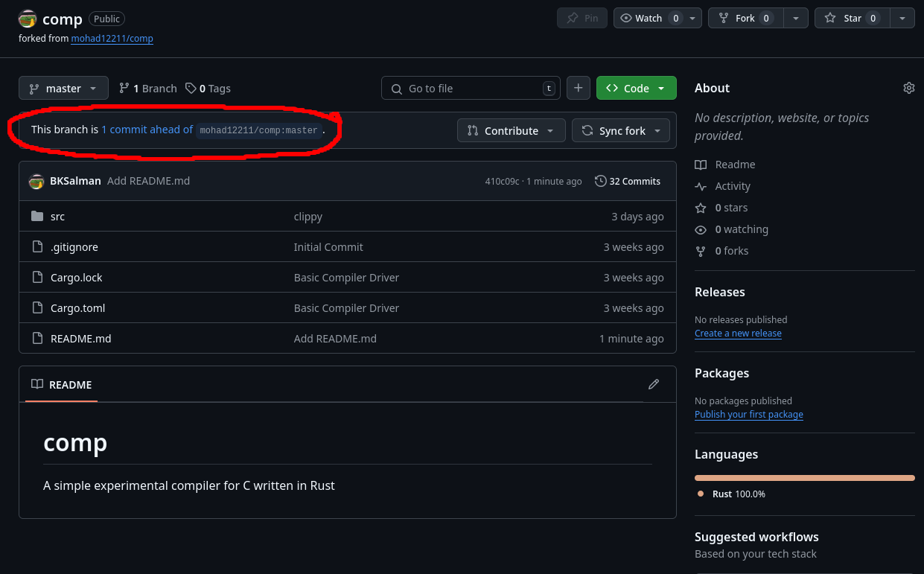Image resolution: width=924 pixels, height=574 pixels.
Task: Click the pencil icon to edit README
Action: (654, 384)
